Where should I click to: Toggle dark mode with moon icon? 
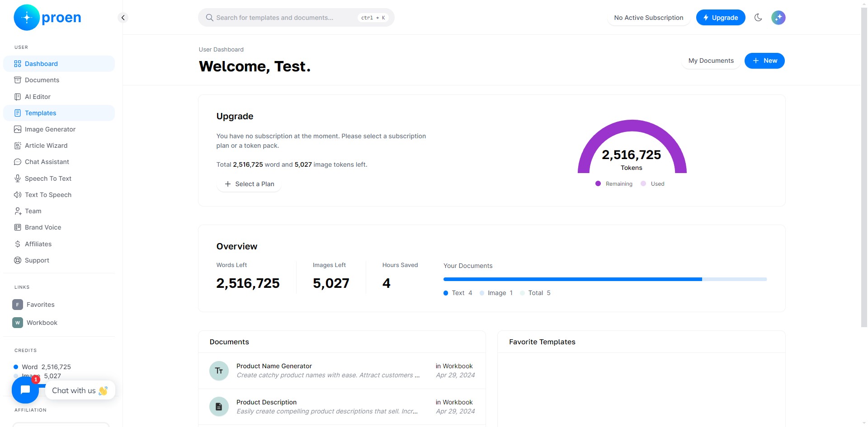[758, 18]
